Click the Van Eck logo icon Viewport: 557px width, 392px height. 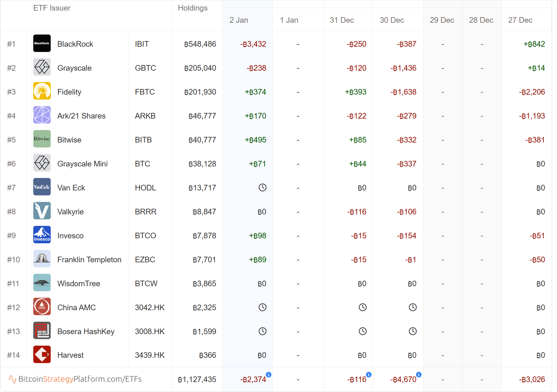point(42,187)
